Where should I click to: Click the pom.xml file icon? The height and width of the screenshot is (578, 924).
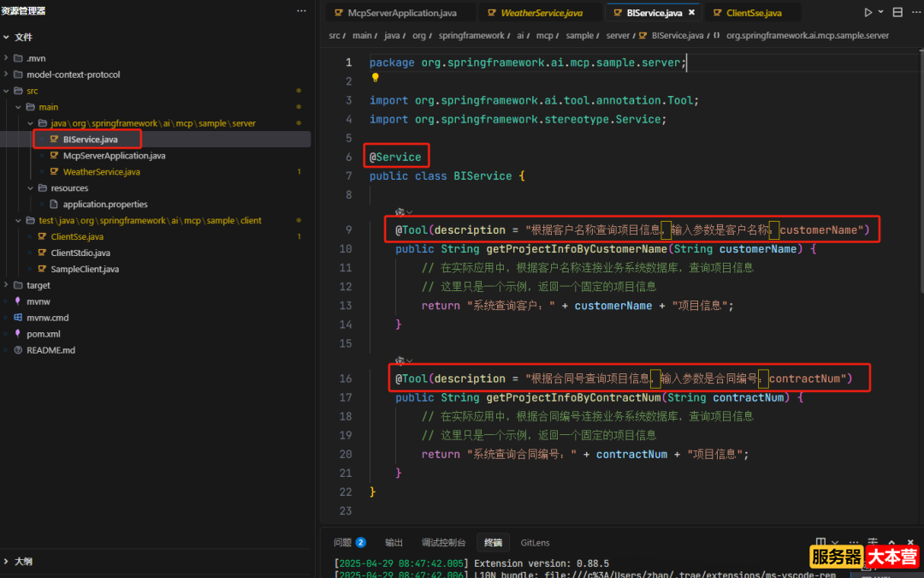click(18, 334)
